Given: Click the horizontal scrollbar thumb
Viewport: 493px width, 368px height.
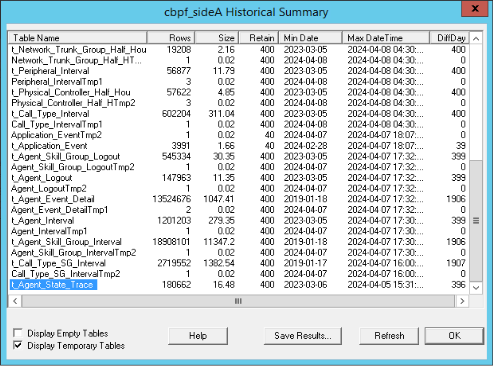Looking at the screenshot, I should pyautogui.click(x=238, y=301).
